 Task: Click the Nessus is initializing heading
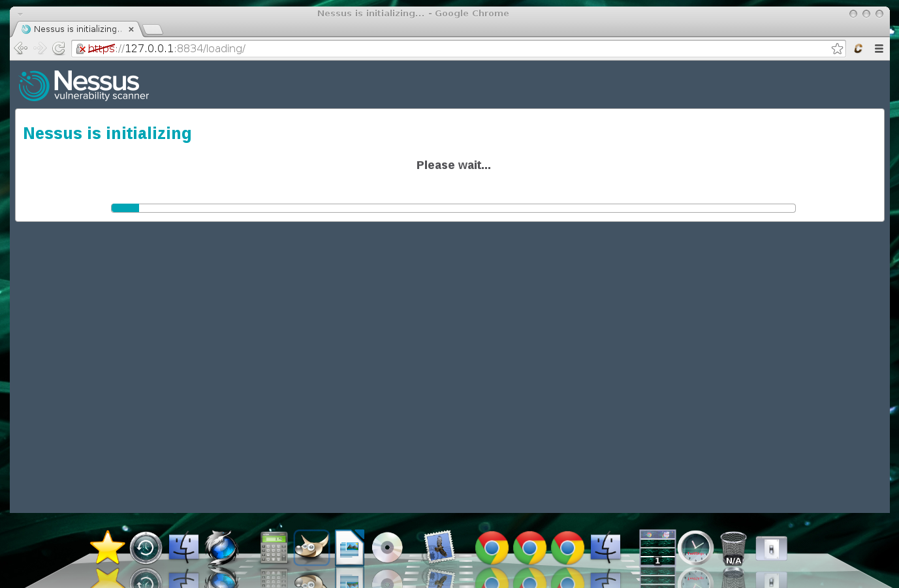[107, 133]
